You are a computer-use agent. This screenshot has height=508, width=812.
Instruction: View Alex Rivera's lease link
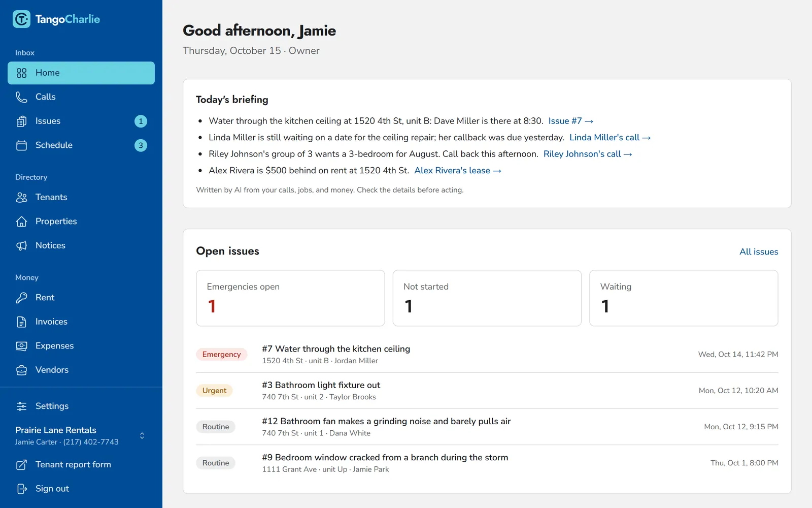[458, 171]
